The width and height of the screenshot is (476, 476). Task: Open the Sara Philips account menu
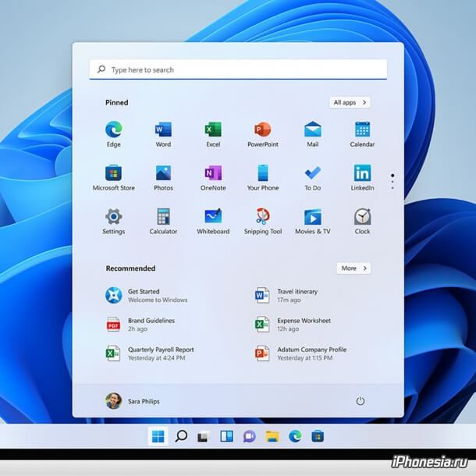(133, 401)
